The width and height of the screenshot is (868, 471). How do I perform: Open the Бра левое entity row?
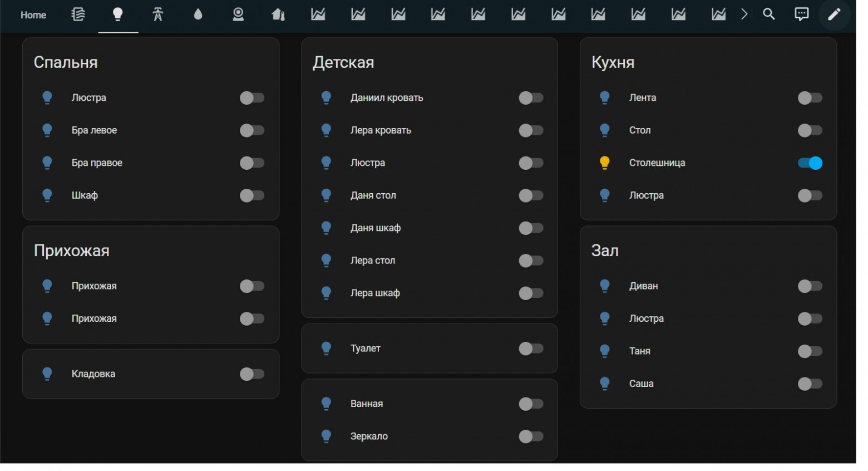point(94,130)
